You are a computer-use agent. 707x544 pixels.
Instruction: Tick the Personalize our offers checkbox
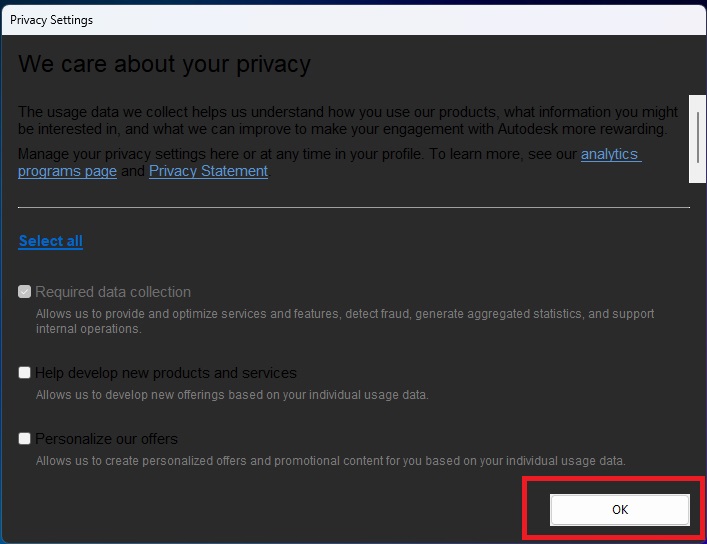(x=25, y=439)
